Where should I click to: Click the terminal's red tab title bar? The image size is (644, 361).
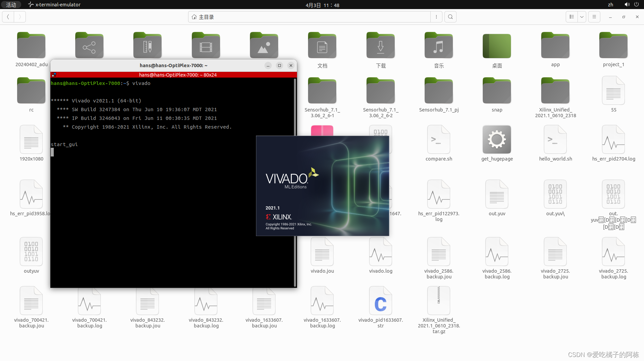(174, 75)
